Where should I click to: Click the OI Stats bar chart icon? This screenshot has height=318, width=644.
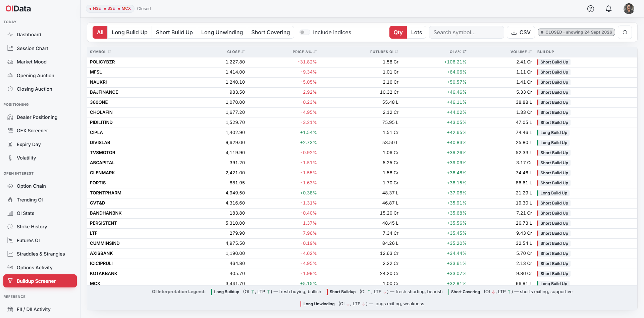[10, 213]
